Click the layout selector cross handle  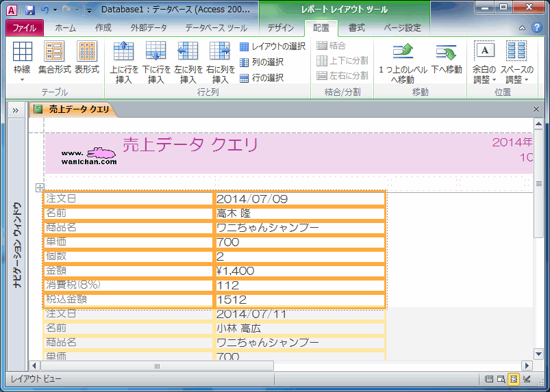40,187
